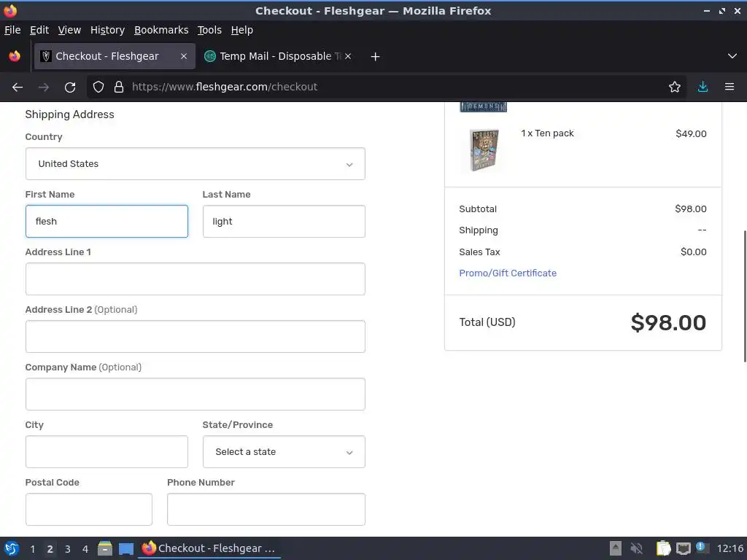The height and width of the screenshot is (560, 747).
Task: Open the State/Province select box
Action: (284, 452)
